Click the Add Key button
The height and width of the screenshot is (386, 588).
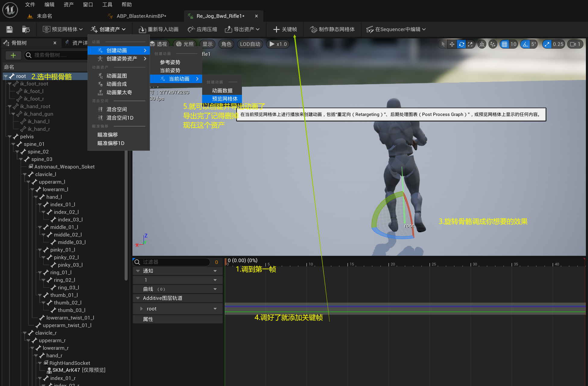coord(285,29)
